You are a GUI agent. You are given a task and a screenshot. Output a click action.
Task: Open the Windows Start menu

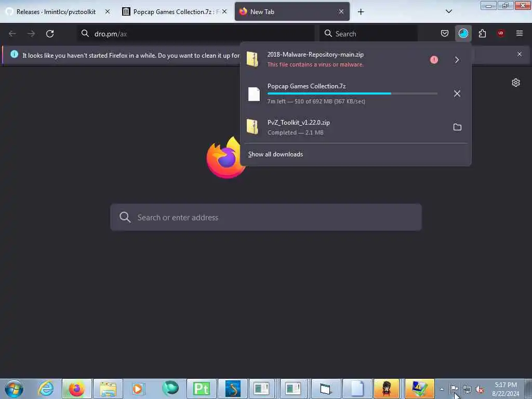click(x=14, y=389)
